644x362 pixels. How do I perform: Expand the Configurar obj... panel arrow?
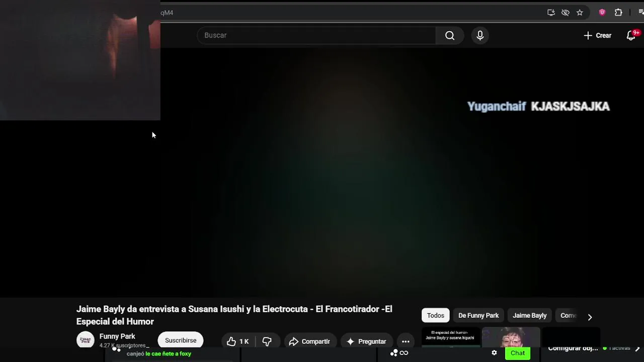(x=637, y=348)
